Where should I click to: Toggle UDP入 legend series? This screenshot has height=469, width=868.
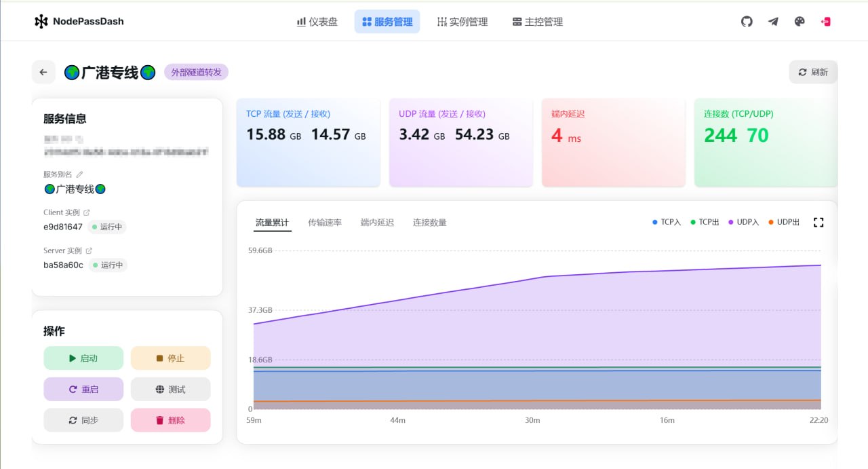(x=744, y=222)
